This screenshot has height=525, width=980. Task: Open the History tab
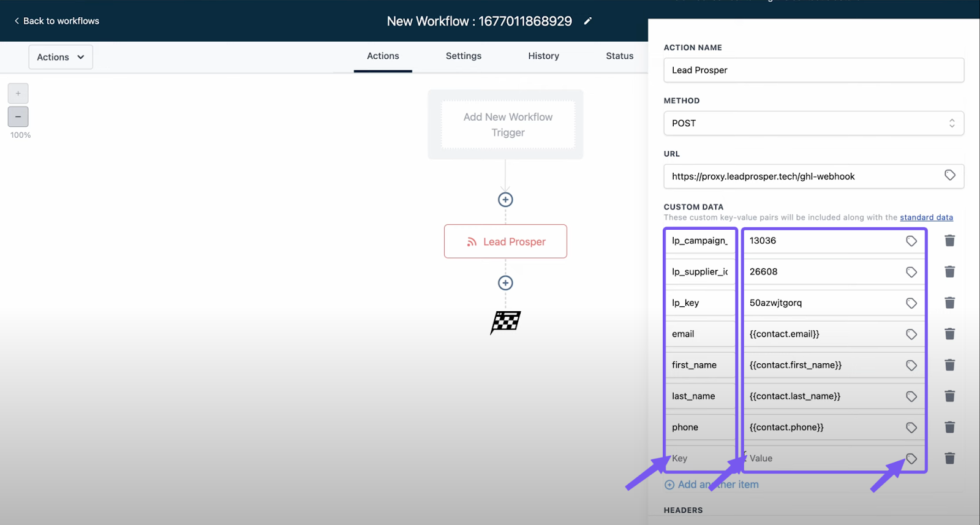pos(544,56)
